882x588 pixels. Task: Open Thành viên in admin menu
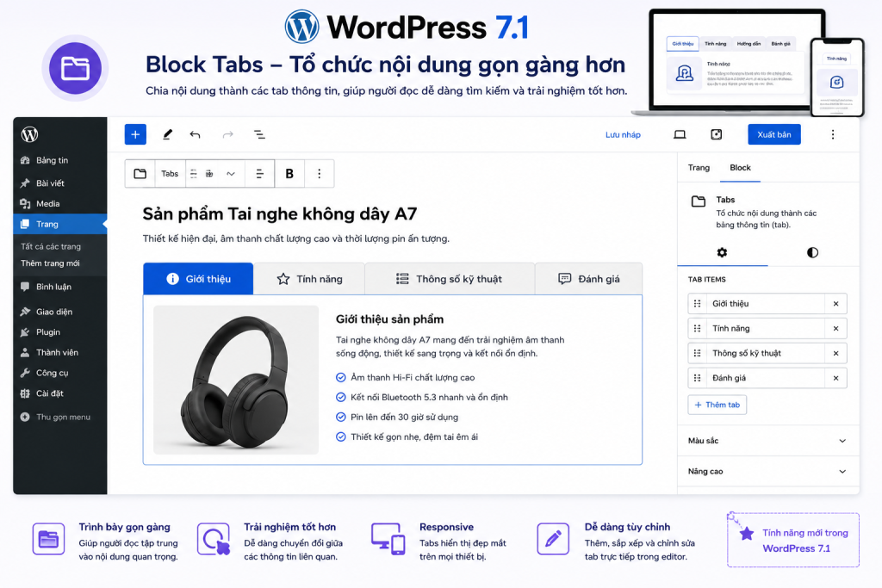coord(59,352)
